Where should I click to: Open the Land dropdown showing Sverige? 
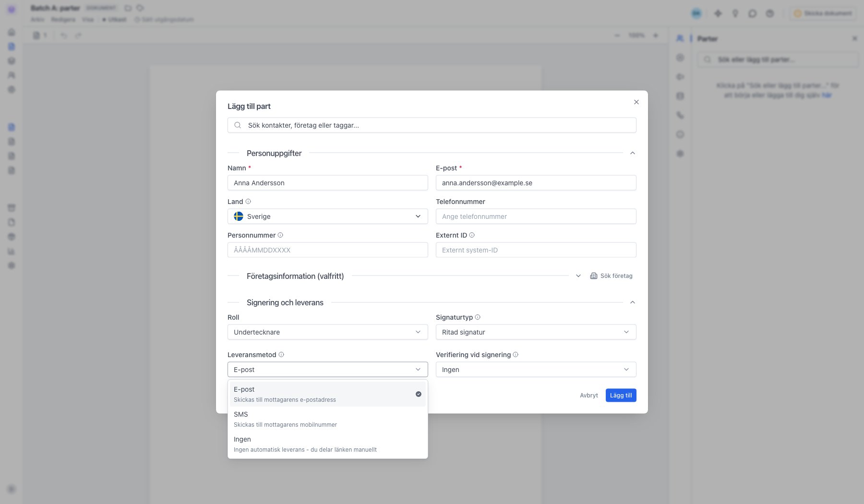coord(328,216)
